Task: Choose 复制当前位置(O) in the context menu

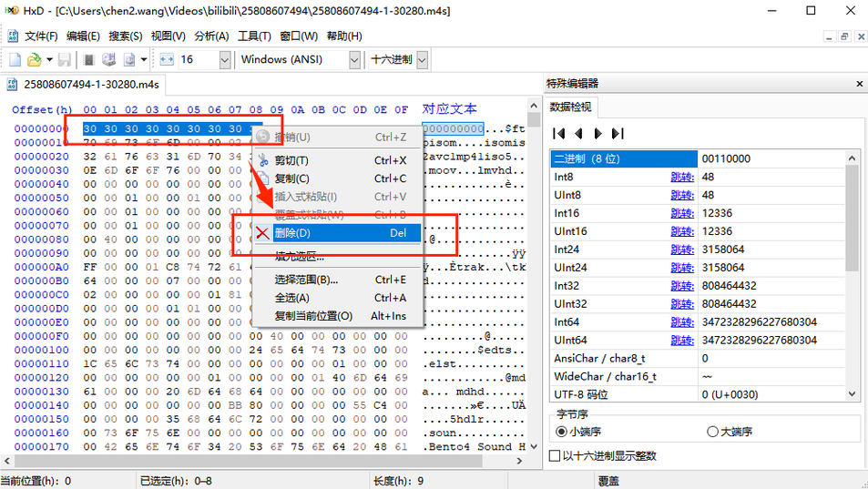Action: pos(338,316)
